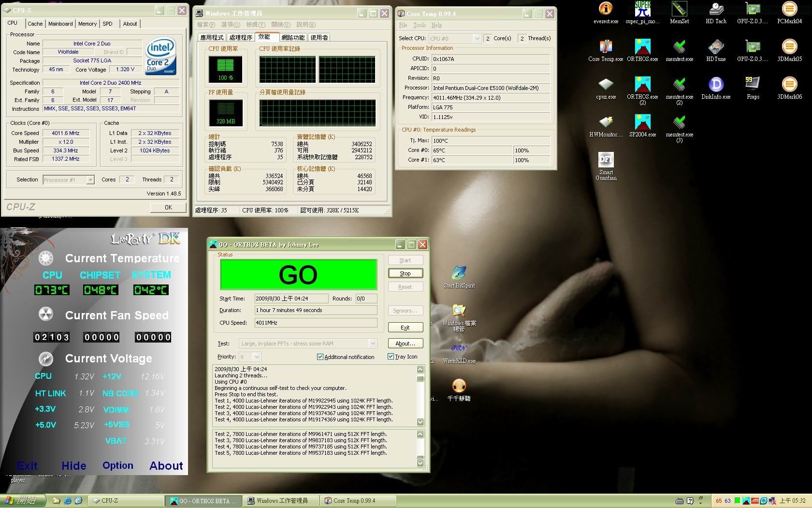Click the lower ORTHOS log scrollbar
Viewport: 812px width, 508px height.
tap(420, 448)
